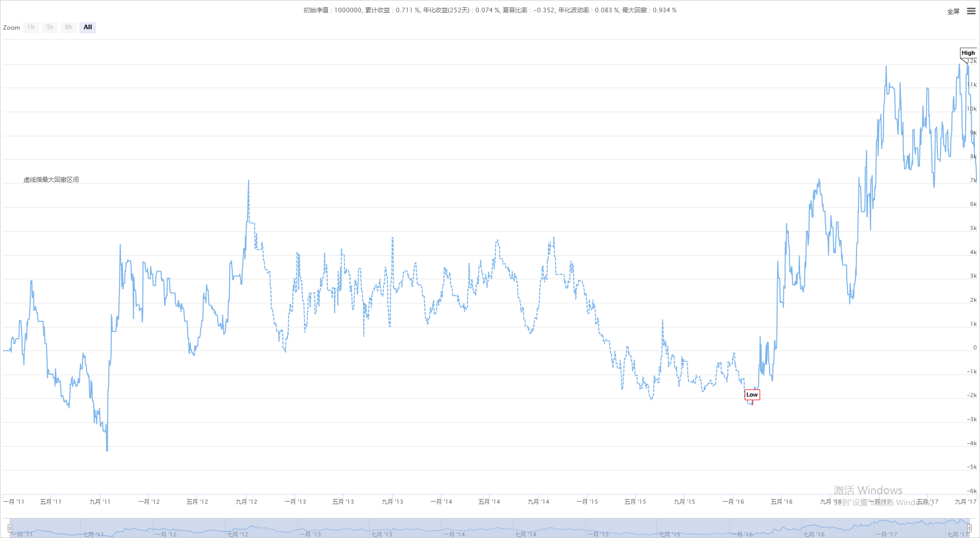Viewport: 980px width, 538px height.
Task: Click the 五月 '12 x-axis label
Action: [x=197, y=502]
